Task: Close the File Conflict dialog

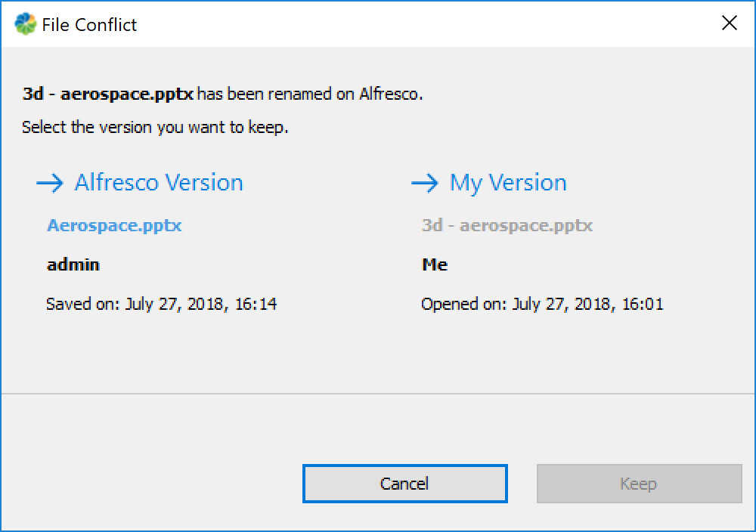Action: coord(729,23)
